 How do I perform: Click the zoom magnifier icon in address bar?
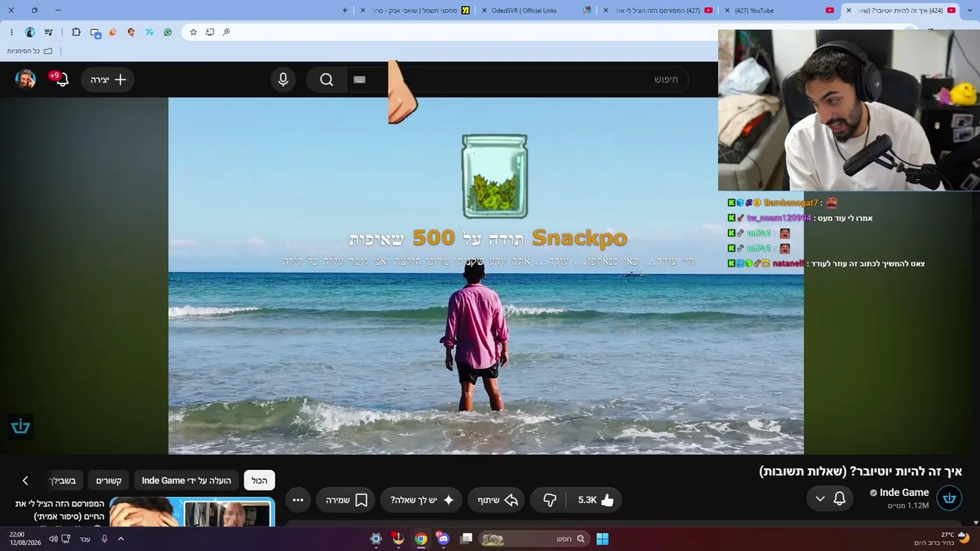pyautogui.click(x=227, y=32)
